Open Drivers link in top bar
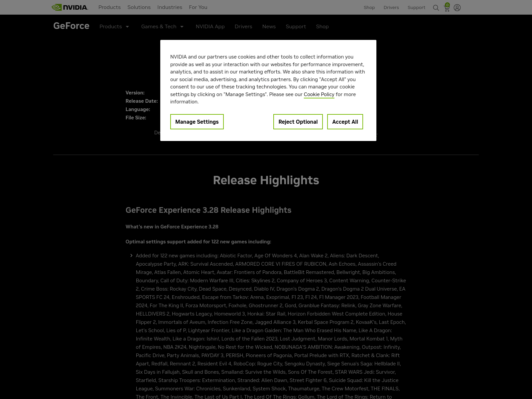 (x=391, y=7)
